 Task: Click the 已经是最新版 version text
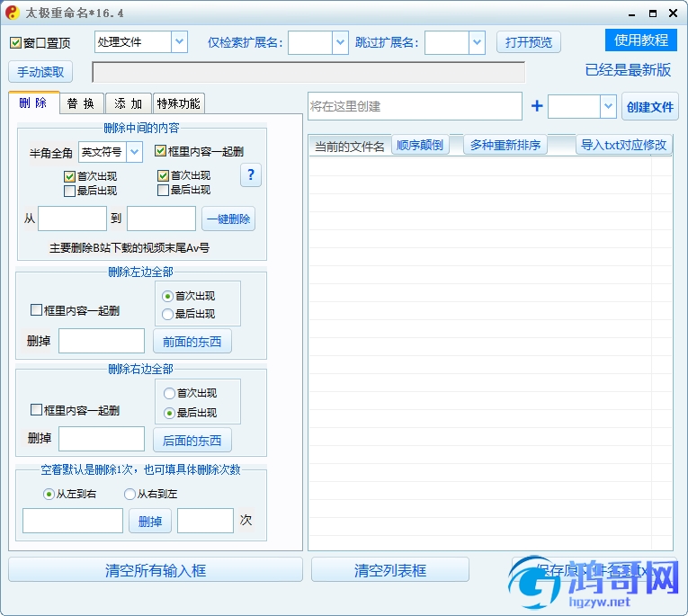[628, 70]
